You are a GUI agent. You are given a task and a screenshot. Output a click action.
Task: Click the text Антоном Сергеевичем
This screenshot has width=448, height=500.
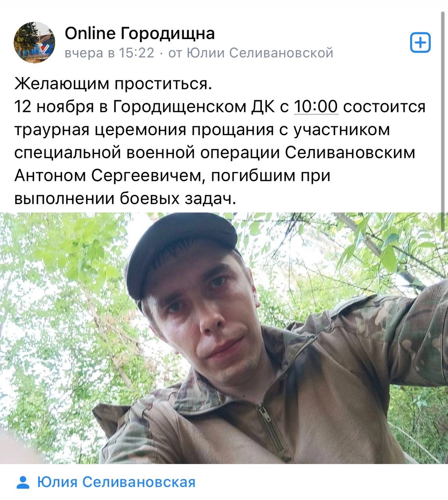[110, 176]
